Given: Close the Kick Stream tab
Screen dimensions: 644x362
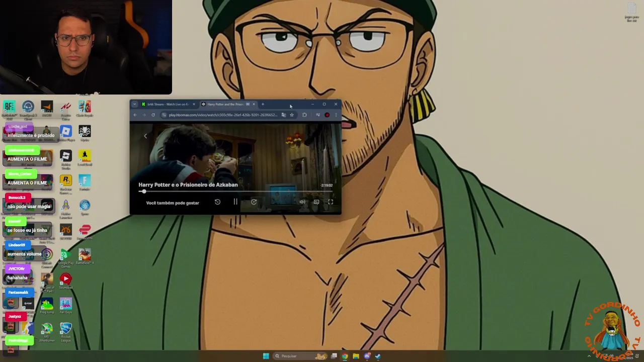Looking at the screenshot, I should point(194,104).
